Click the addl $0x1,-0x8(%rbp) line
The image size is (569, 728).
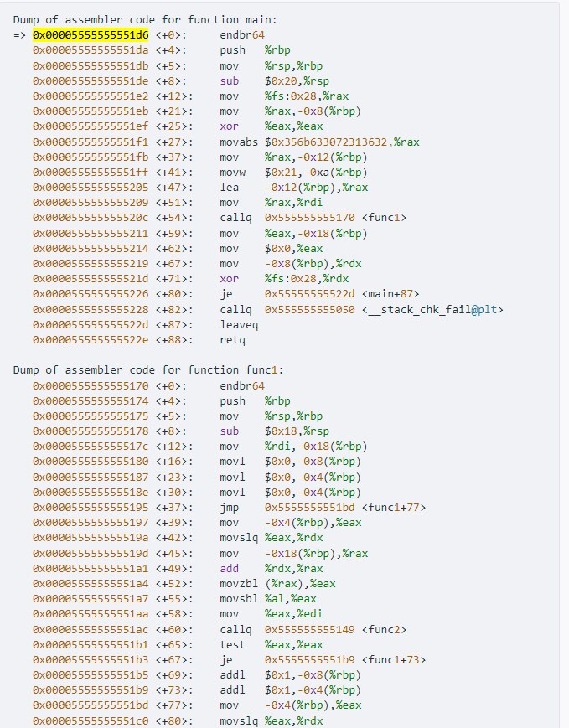[290, 675]
